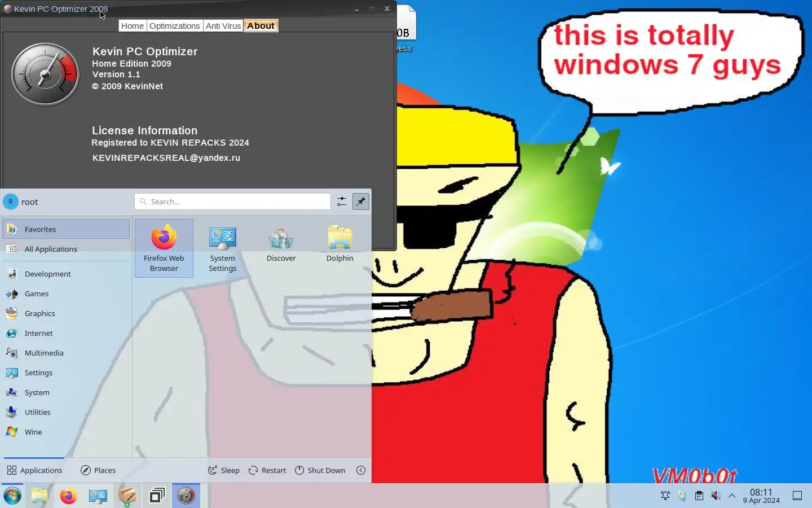812x508 pixels.
Task: Click the speedometer gauge logo
Action: click(46, 75)
